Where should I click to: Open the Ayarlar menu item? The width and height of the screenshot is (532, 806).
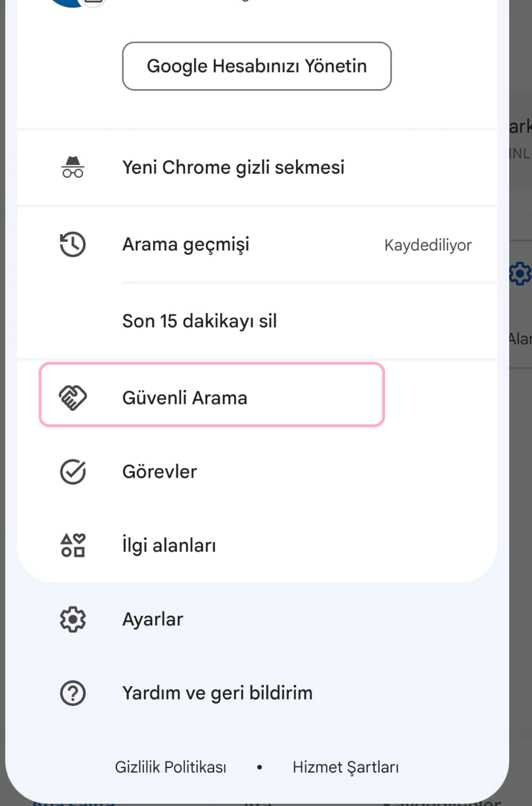click(x=152, y=619)
